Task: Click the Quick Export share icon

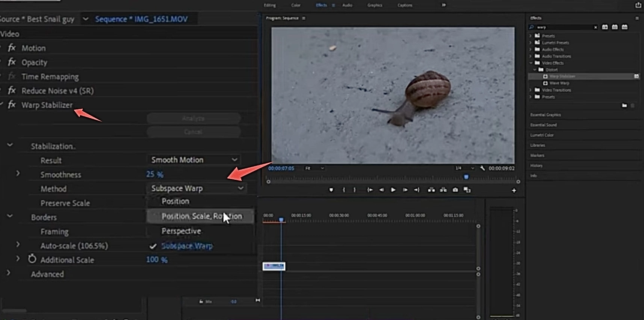Action: 638,5
